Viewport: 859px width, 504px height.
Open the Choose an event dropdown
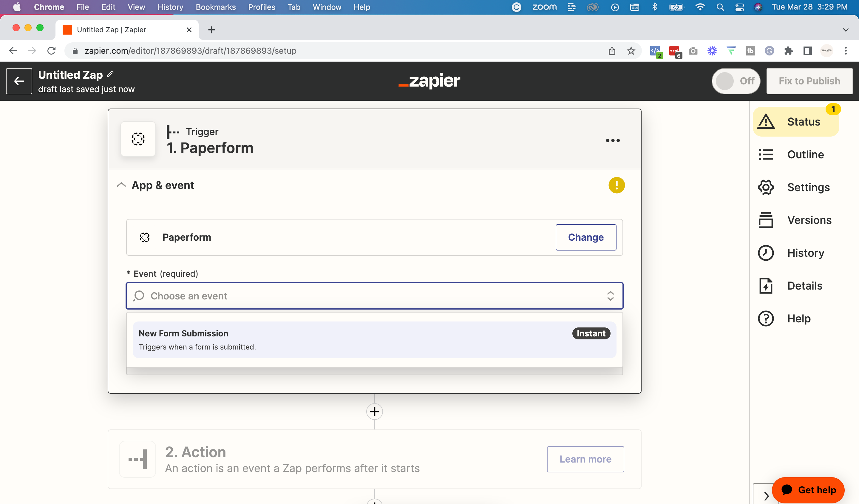pyautogui.click(x=374, y=296)
